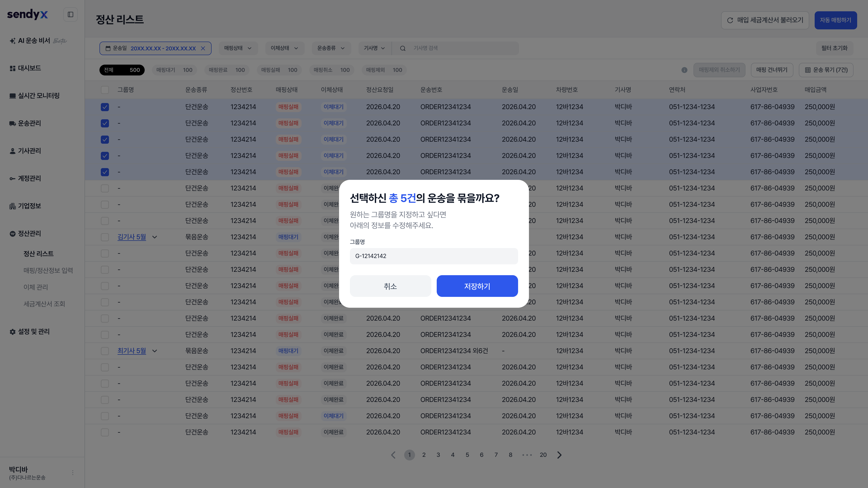Select the 매핑취소 100 tab
Screen dimensions: 868x488
pos(332,70)
